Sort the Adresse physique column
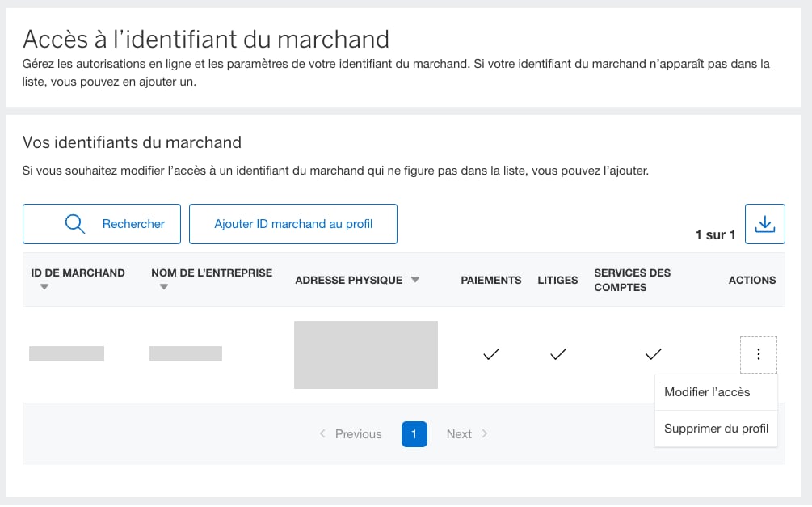 [x=415, y=280]
